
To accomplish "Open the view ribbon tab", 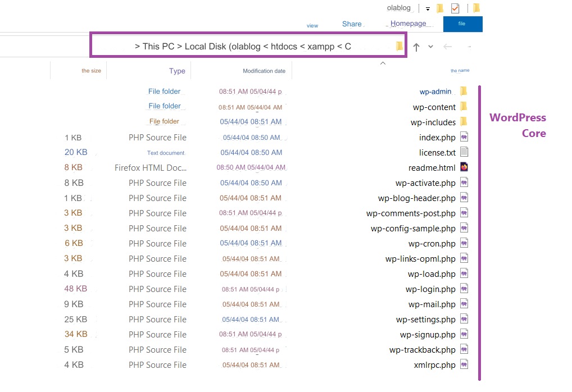I will click(x=312, y=25).
